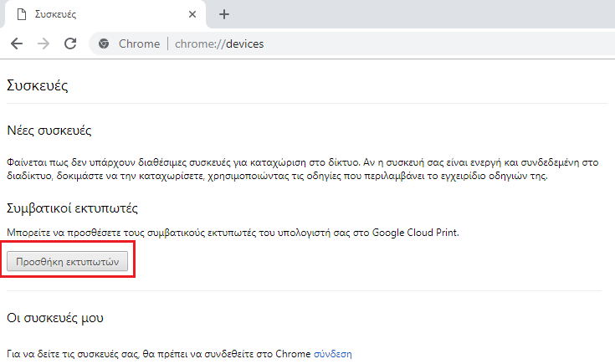This screenshot has width=615, height=364.
Task: Click the page icon on Συσκευές tab
Action: (x=22, y=14)
